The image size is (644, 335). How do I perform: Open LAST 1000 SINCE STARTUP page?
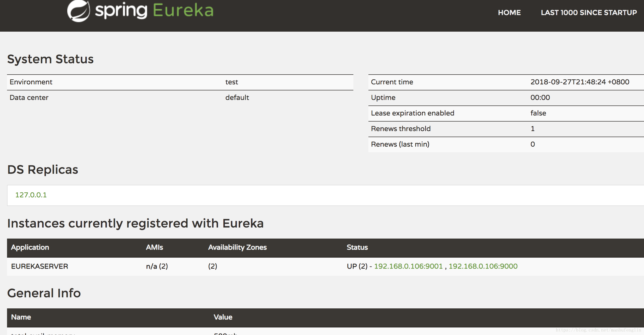(x=589, y=13)
